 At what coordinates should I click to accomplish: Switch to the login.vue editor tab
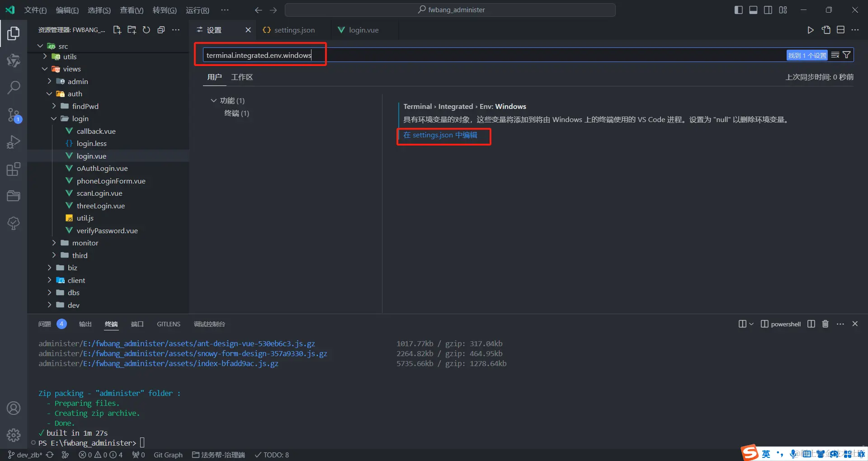(363, 30)
